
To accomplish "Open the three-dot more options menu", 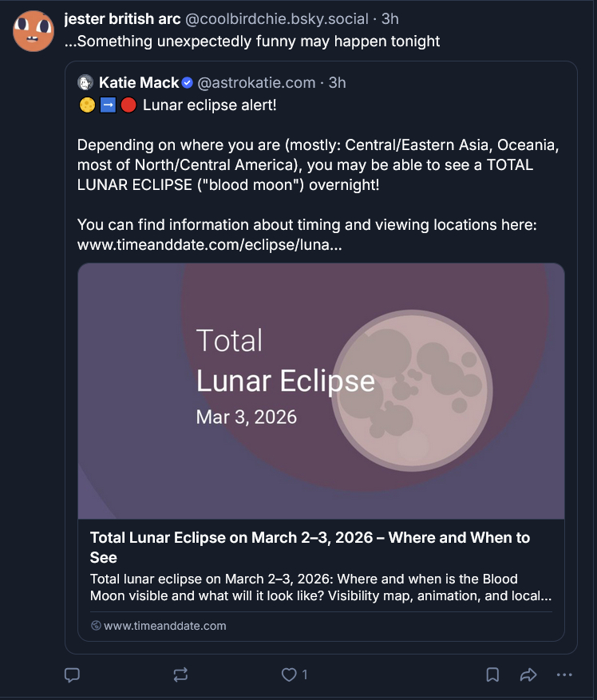I will coord(564,675).
